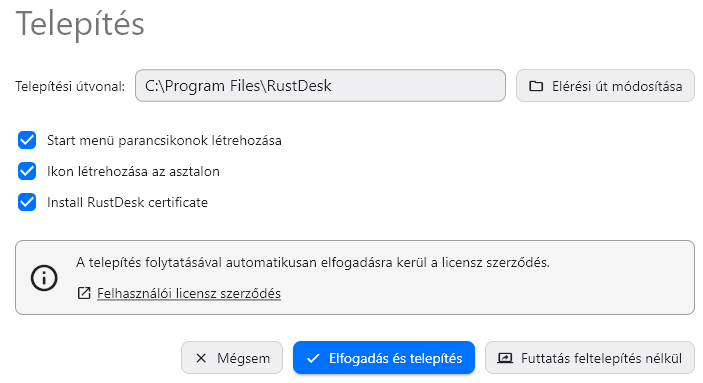The height and width of the screenshot is (383, 703).
Task: Open the Felhasználói licensz szerződés link
Action: coord(189,293)
